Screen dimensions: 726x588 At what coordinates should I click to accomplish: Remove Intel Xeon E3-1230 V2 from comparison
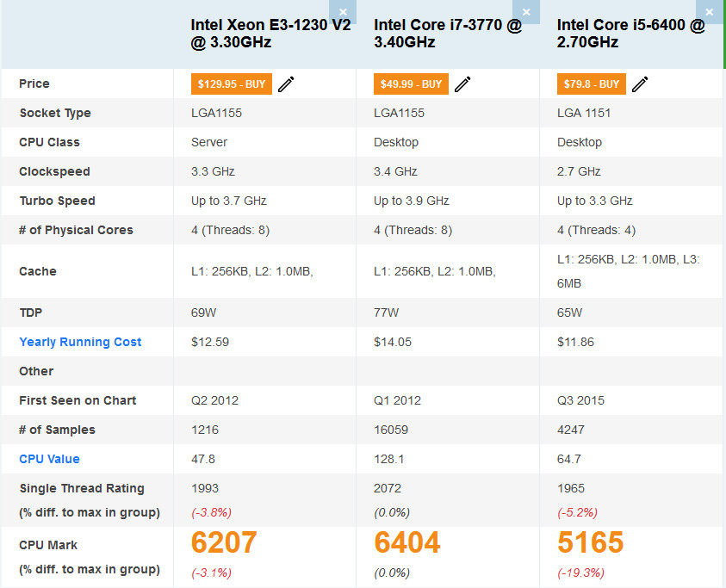pyautogui.click(x=343, y=13)
